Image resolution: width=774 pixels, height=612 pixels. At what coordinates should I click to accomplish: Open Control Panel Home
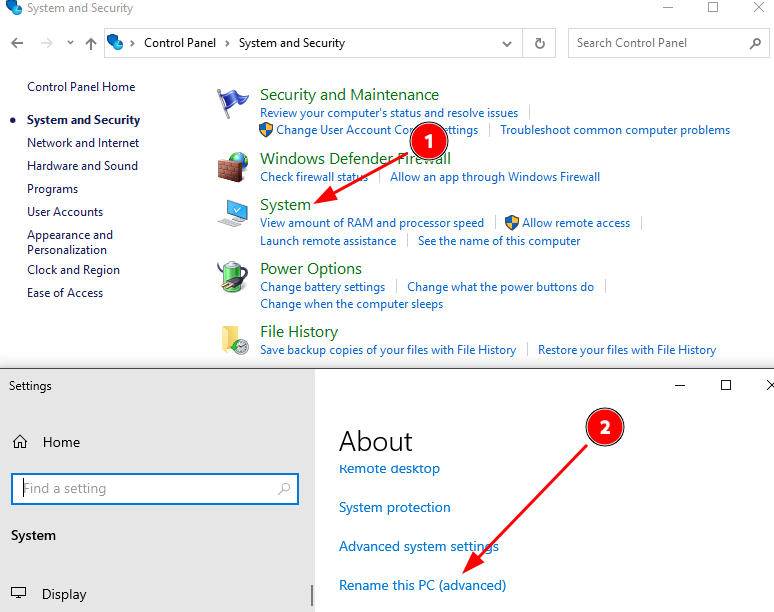click(x=81, y=87)
